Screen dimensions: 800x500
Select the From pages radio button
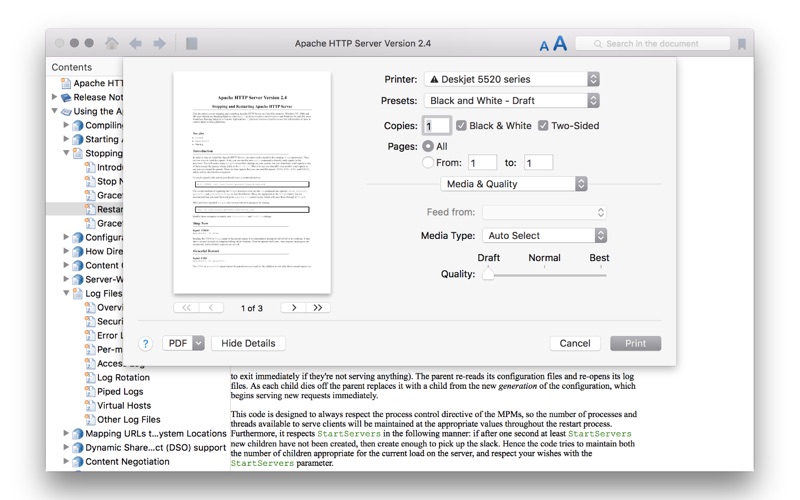(x=428, y=162)
